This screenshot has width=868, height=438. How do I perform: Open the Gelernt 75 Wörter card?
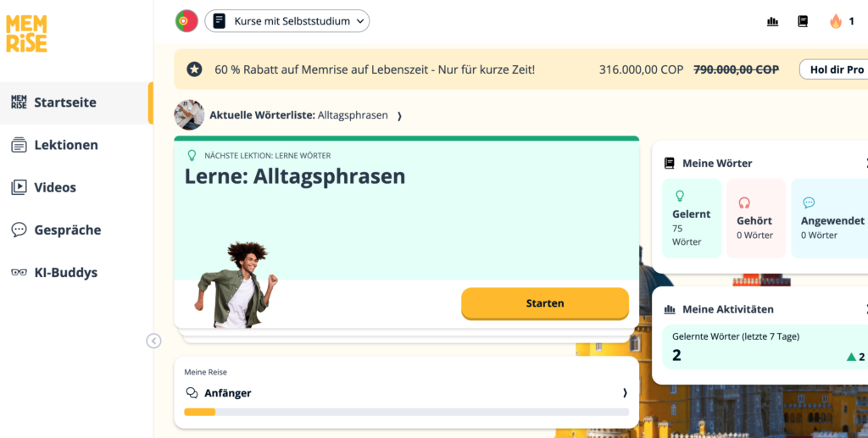click(x=692, y=218)
